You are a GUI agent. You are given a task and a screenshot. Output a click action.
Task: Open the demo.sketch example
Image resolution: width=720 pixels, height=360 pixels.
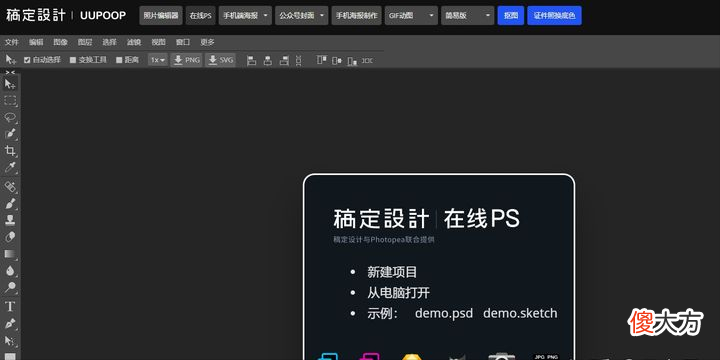pos(520,314)
